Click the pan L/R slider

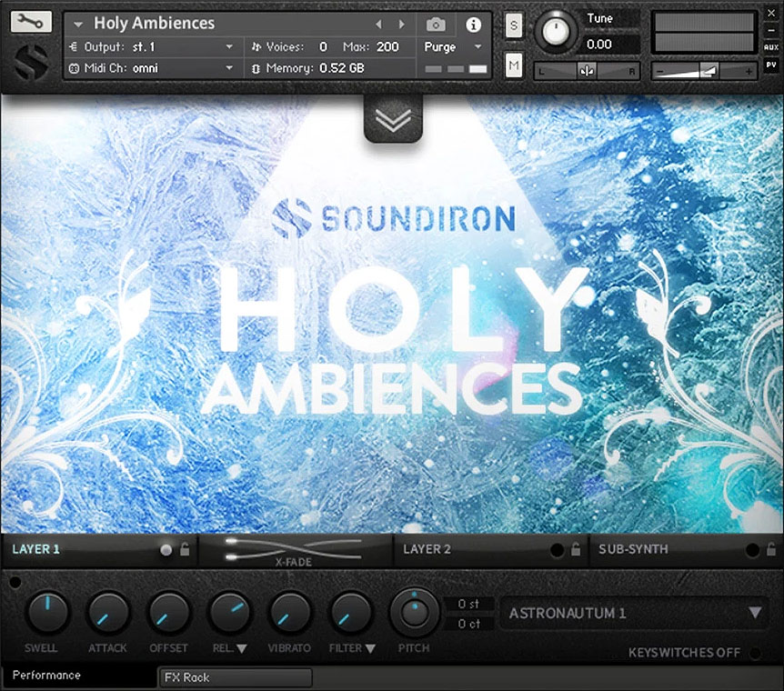[x=587, y=71]
